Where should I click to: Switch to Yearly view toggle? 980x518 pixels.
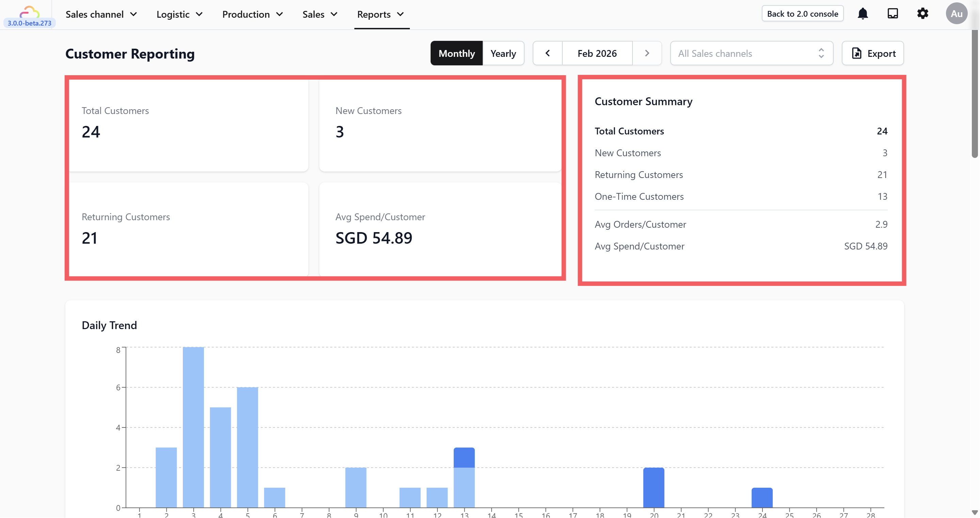(x=503, y=53)
